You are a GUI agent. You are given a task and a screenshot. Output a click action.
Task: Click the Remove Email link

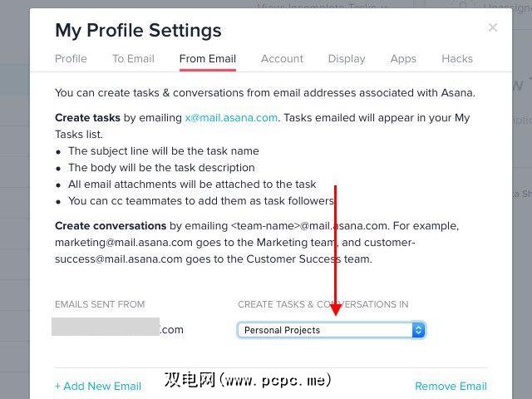click(451, 386)
